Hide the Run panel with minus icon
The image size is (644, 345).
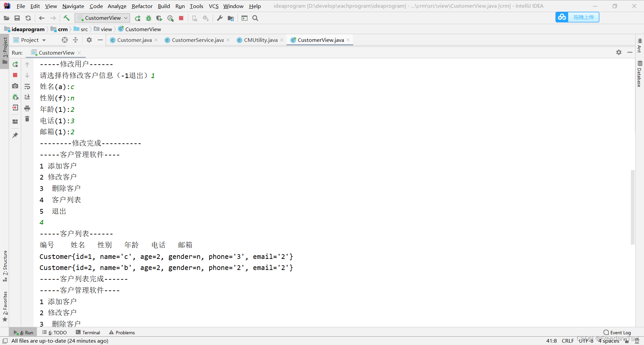click(630, 52)
